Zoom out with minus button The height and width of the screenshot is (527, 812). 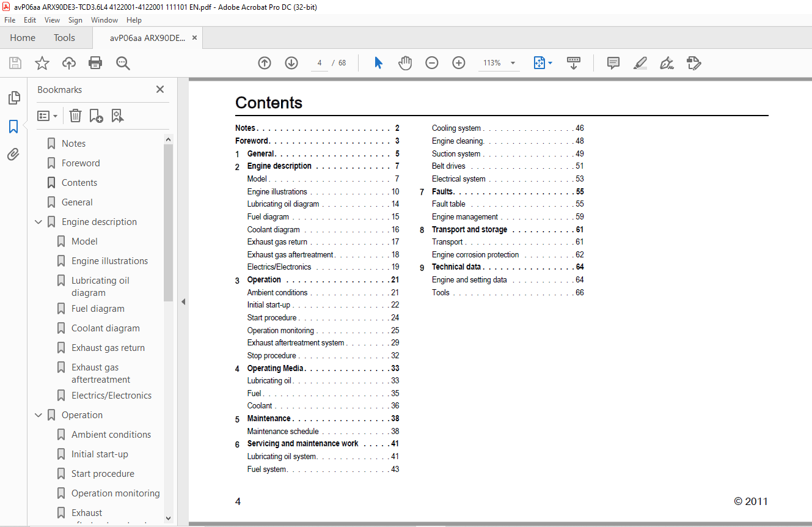[x=432, y=63]
